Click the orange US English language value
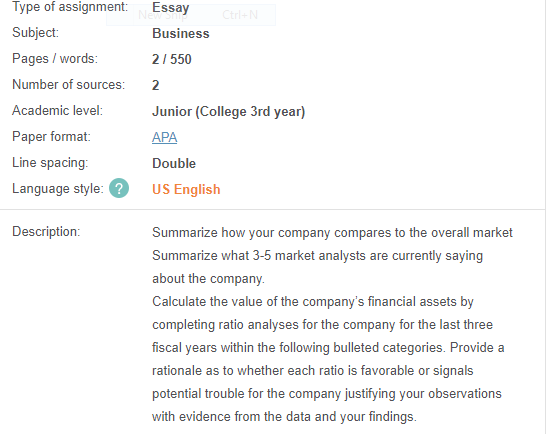This screenshot has width=557, height=434. tap(186, 189)
